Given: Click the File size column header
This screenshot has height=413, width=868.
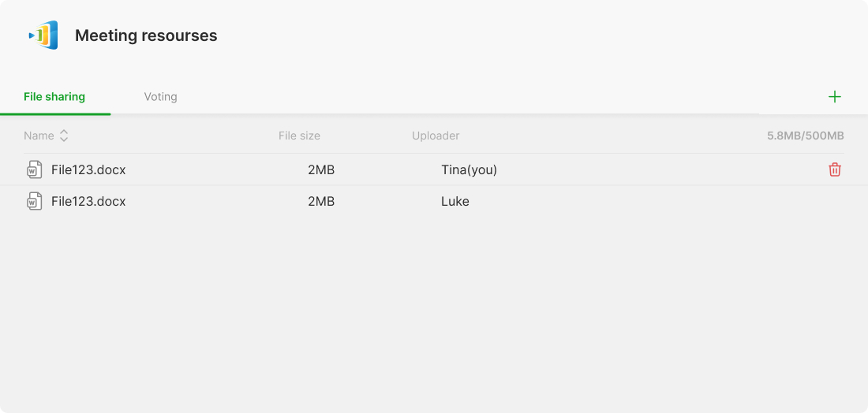Looking at the screenshot, I should 299,136.
